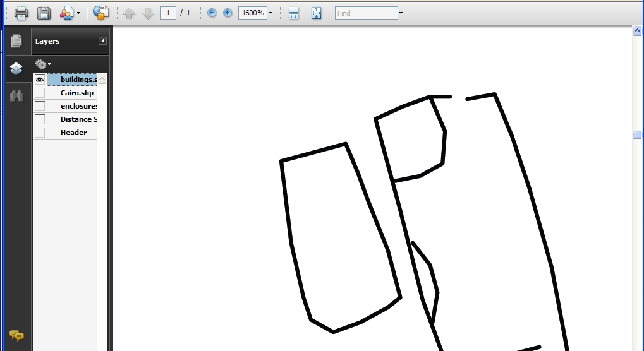The height and width of the screenshot is (351, 644).
Task: Show the enclosures layer checkbox
Action: click(x=40, y=106)
